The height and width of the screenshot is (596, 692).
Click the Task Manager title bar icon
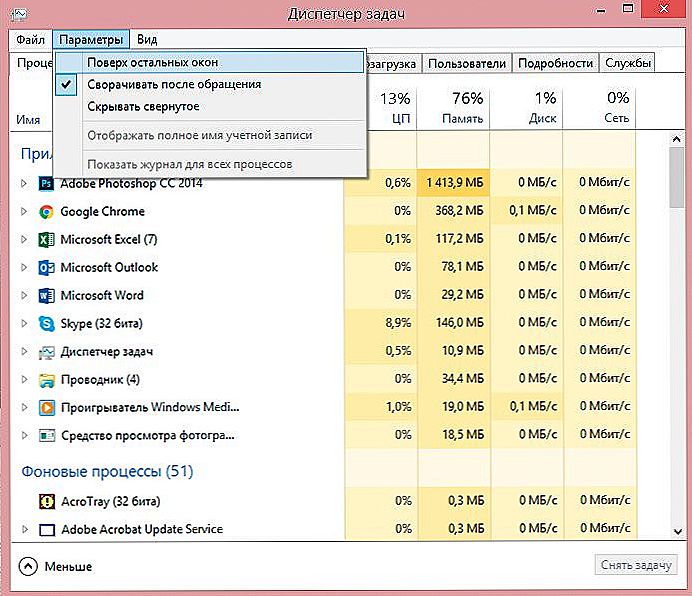pyautogui.click(x=19, y=15)
